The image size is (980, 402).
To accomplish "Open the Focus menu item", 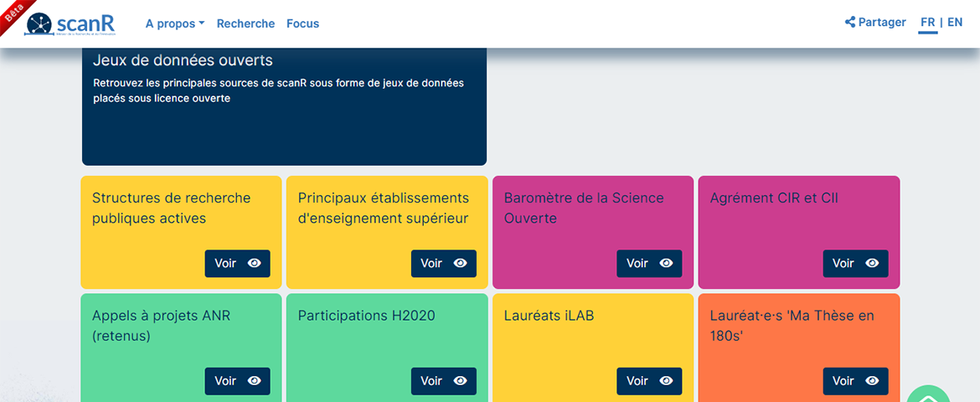I will pyautogui.click(x=302, y=23).
